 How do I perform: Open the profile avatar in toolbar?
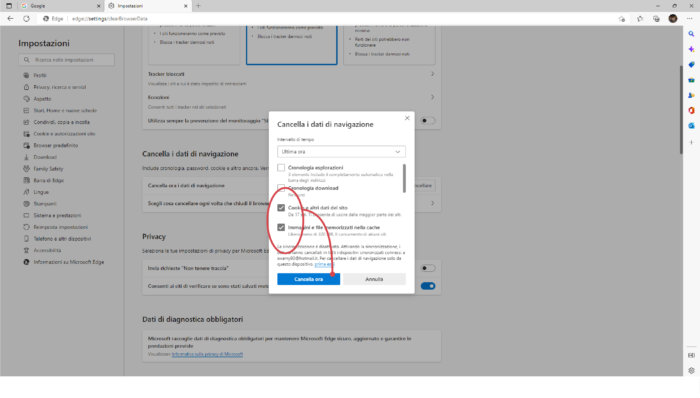(673, 19)
